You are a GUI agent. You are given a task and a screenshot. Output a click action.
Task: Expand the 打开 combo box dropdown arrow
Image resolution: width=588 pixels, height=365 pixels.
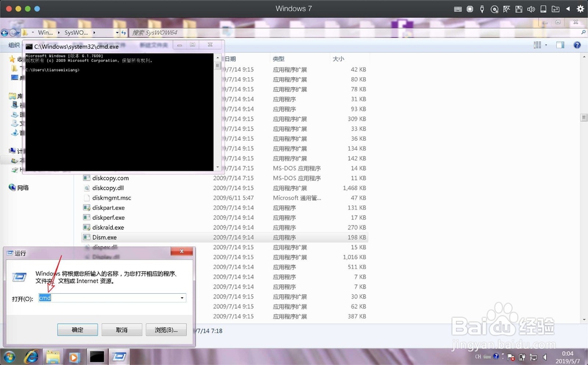tap(182, 298)
